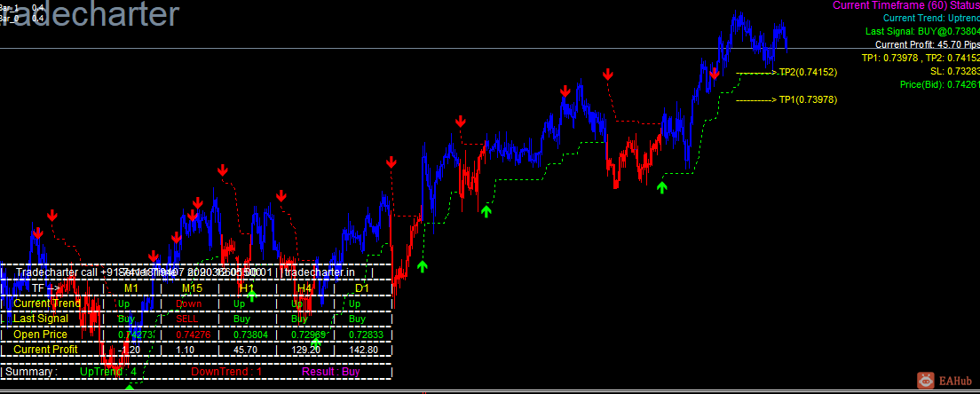Click the 'SELL' signal cell under M15
Screen dimensions: 980x394
pyautogui.click(x=187, y=319)
